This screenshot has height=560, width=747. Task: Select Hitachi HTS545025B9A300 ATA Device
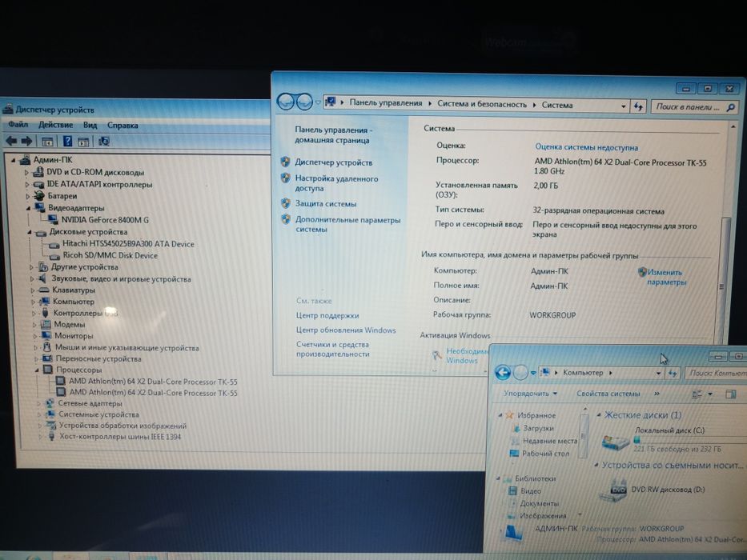[128, 244]
